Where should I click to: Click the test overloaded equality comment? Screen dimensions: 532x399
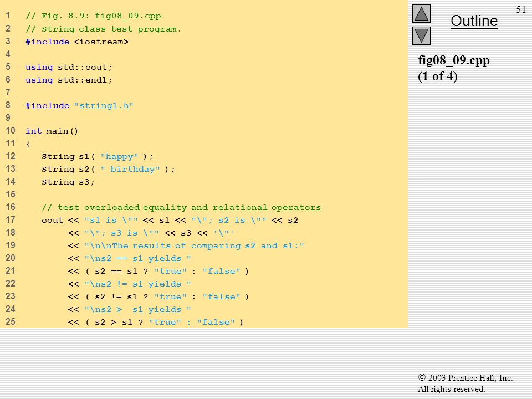[x=181, y=207]
